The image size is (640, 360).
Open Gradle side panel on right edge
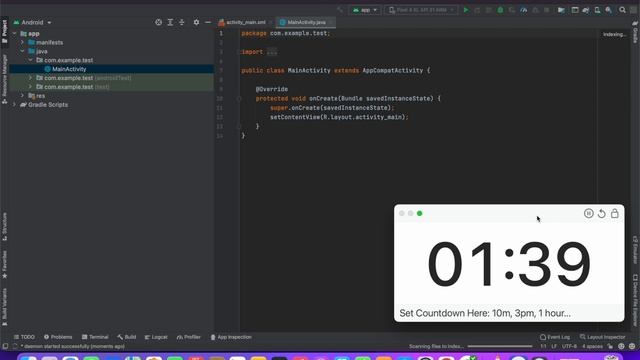point(635,32)
